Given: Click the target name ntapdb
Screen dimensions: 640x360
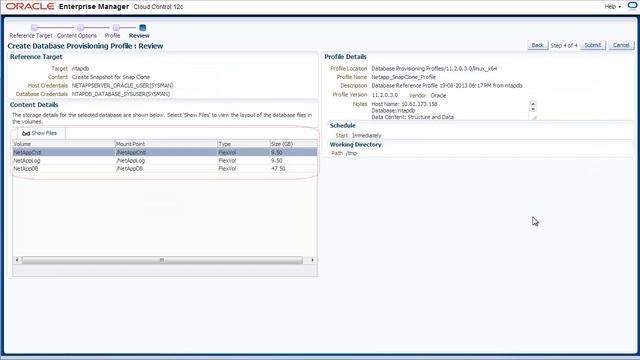Looking at the screenshot, I should tap(80, 69).
